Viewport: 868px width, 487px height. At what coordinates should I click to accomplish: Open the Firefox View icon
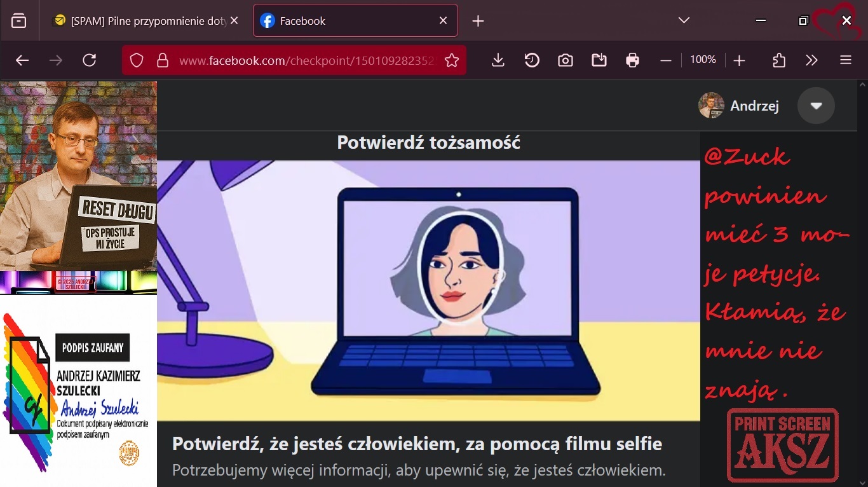pyautogui.click(x=19, y=21)
